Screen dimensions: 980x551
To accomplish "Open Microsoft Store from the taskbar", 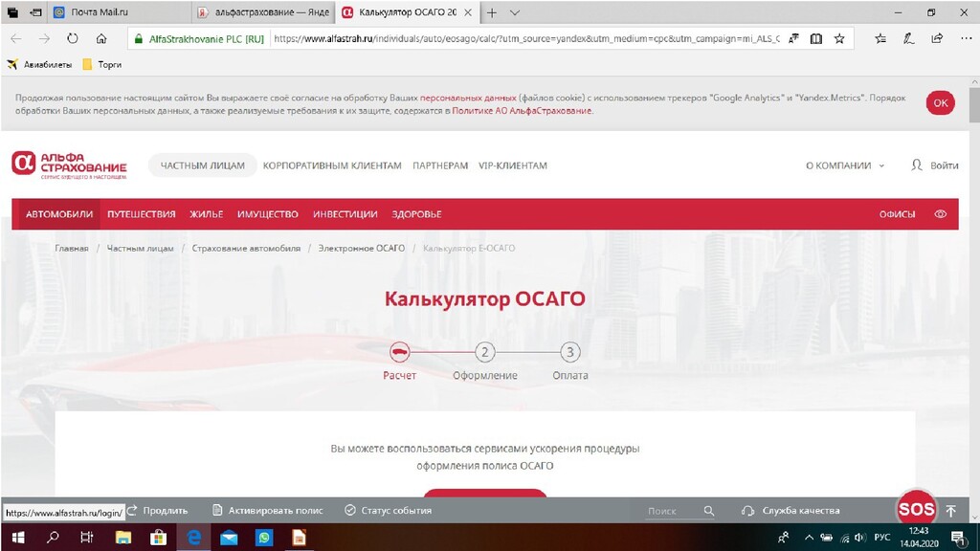I will click(x=159, y=538).
